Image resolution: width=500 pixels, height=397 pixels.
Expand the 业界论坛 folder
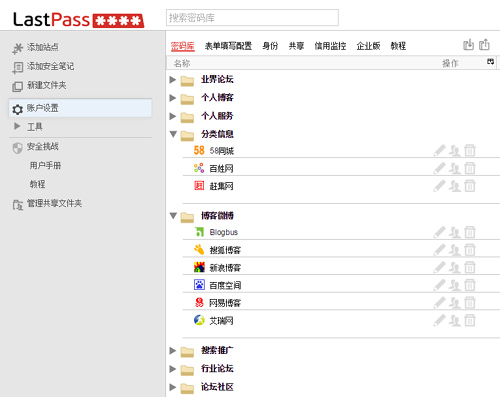point(172,80)
